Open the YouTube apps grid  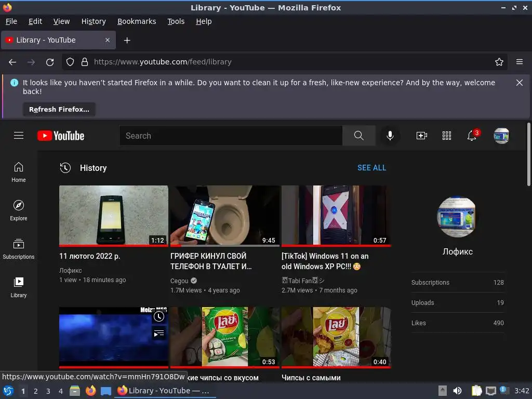447,136
